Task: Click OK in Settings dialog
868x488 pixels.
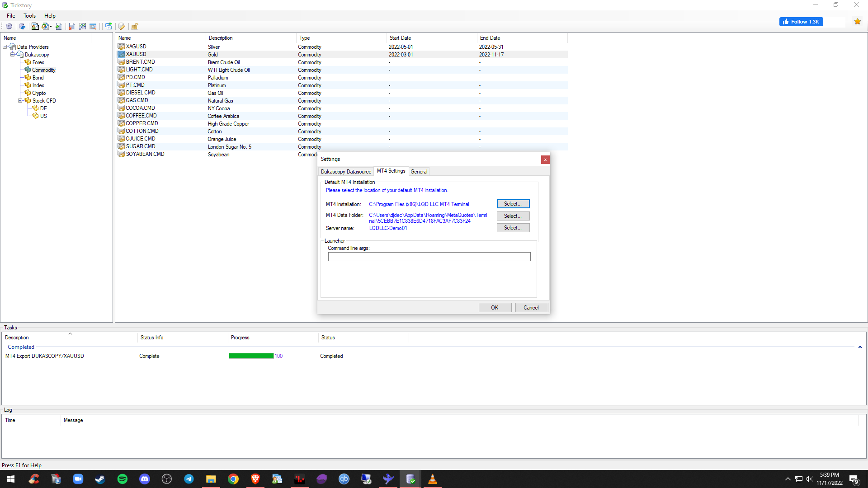Action: pyautogui.click(x=495, y=308)
